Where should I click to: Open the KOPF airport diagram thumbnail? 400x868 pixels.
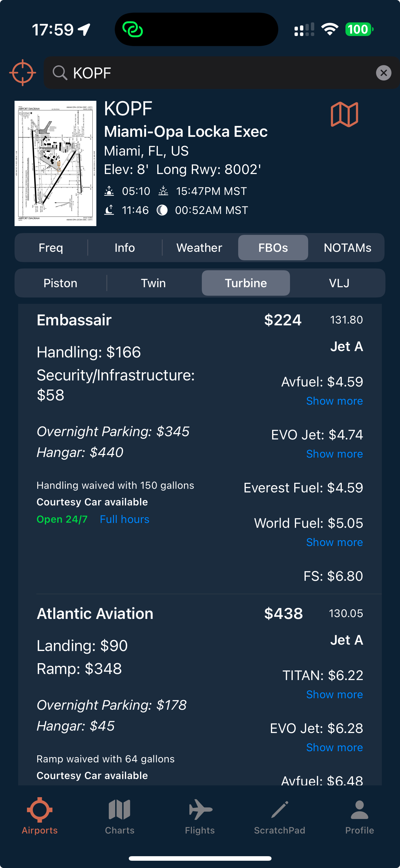(55, 163)
